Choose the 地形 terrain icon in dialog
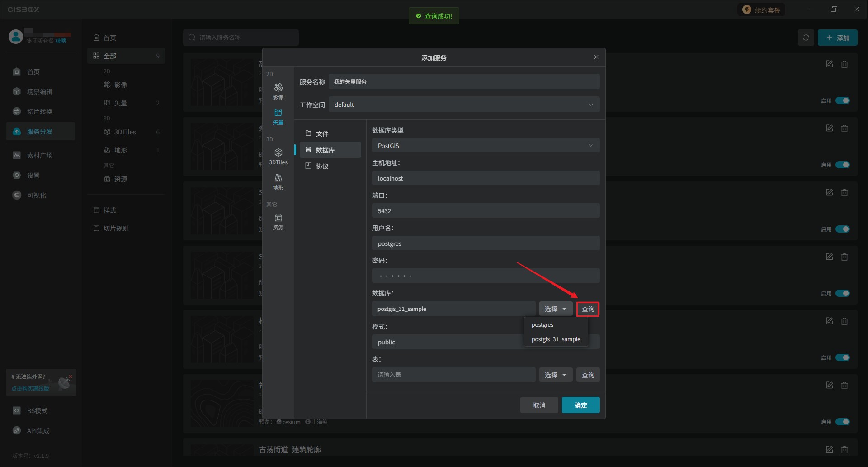 pyautogui.click(x=278, y=181)
